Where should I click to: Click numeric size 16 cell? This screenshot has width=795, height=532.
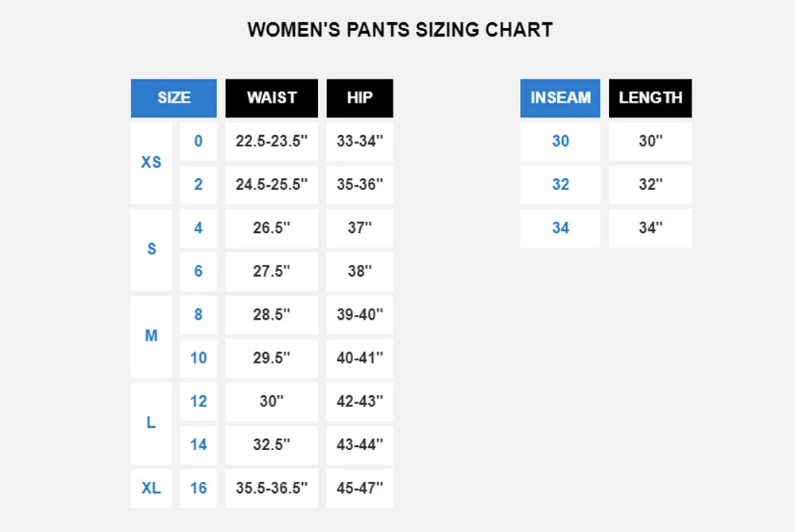198,488
